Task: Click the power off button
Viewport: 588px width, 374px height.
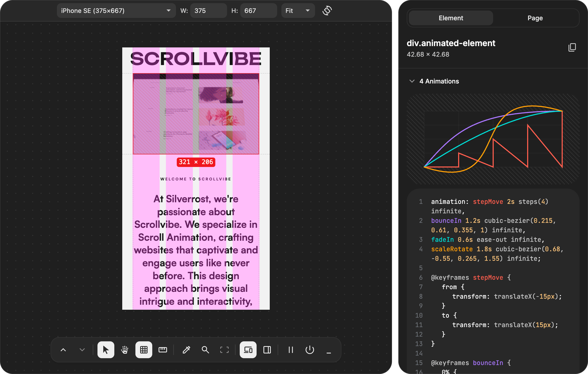Action: pyautogui.click(x=310, y=350)
